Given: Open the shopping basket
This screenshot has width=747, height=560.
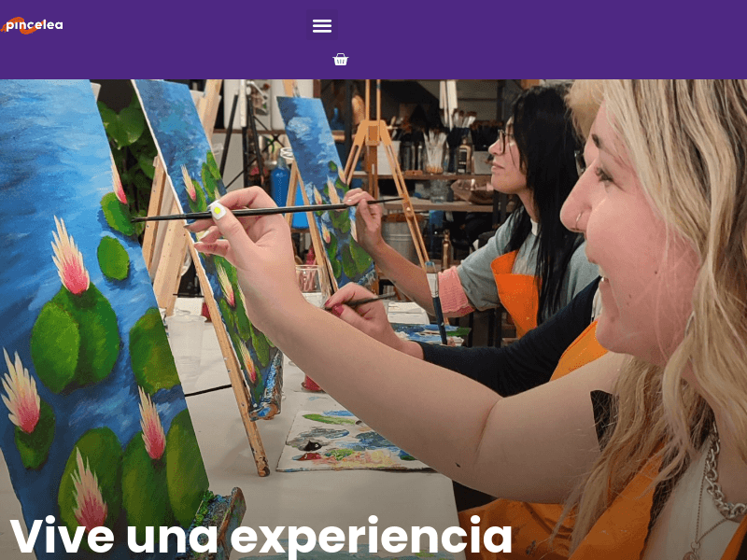Looking at the screenshot, I should coord(341,60).
